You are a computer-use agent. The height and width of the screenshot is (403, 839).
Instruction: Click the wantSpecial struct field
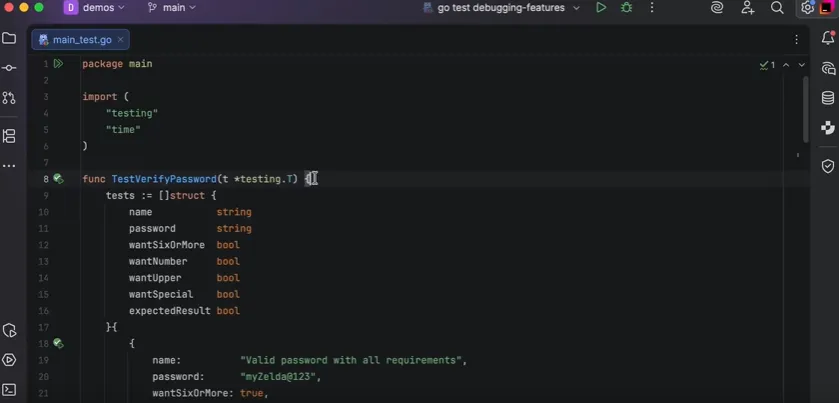pos(161,294)
